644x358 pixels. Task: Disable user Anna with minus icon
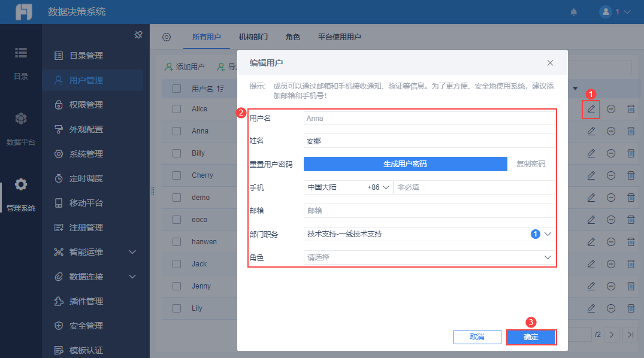611,131
